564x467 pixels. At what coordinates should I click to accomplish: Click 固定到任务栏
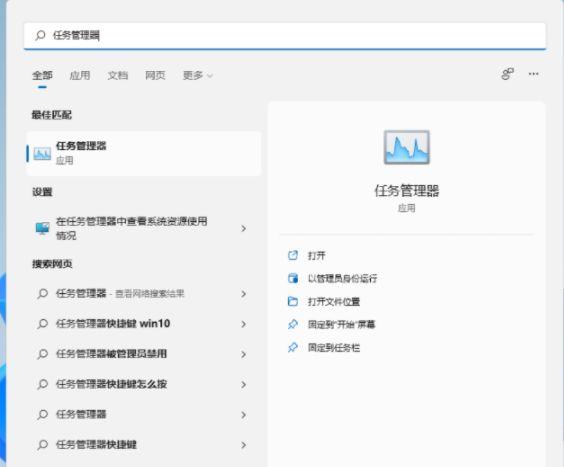pos(334,348)
